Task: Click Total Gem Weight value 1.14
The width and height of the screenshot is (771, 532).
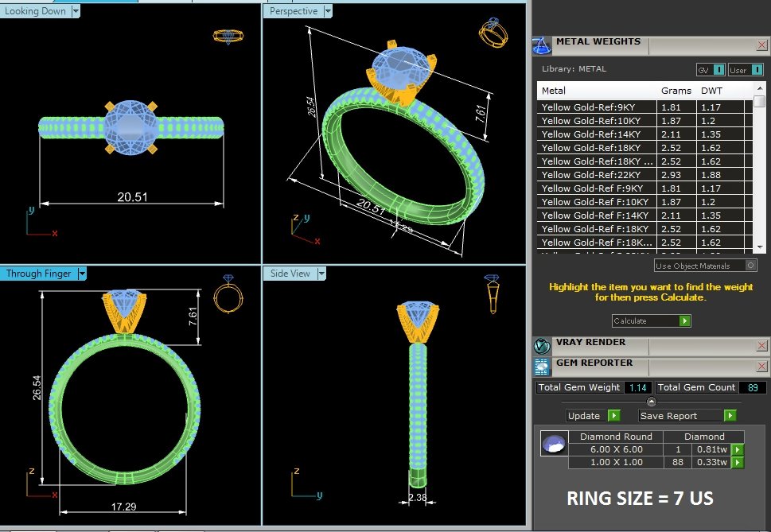Action: tap(638, 387)
